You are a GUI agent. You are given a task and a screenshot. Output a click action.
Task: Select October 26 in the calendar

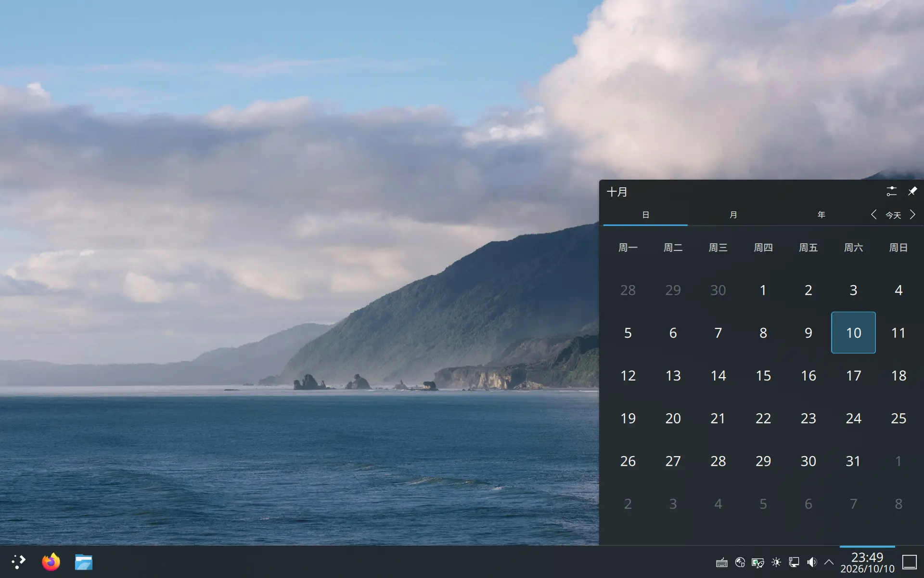pyautogui.click(x=628, y=461)
